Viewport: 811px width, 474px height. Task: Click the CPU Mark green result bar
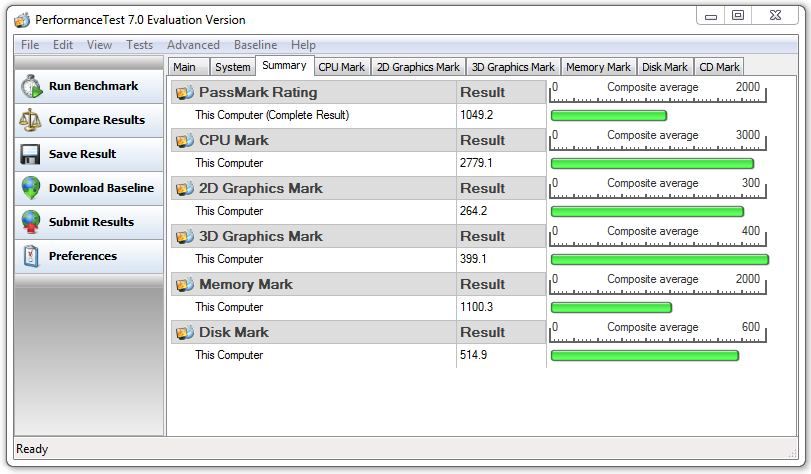click(x=652, y=164)
